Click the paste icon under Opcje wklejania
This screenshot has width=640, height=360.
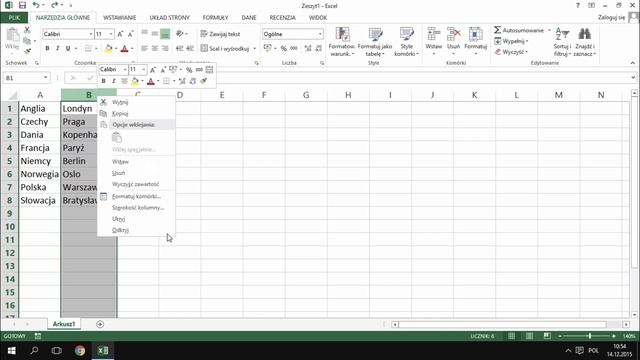click(117, 138)
